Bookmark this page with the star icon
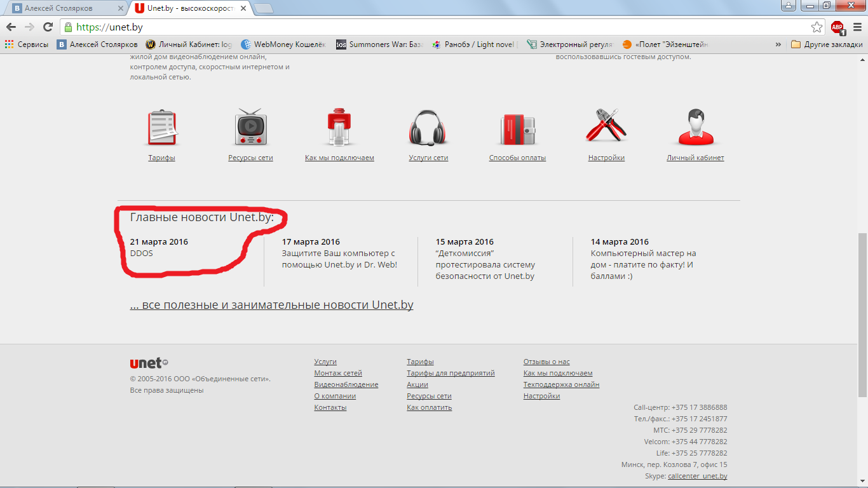The height and width of the screenshot is (488, 868). click(817, 27)
